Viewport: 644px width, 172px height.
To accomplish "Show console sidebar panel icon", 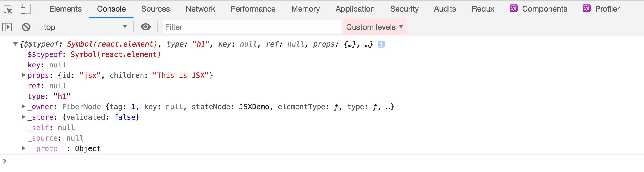I will click(7, 27).
